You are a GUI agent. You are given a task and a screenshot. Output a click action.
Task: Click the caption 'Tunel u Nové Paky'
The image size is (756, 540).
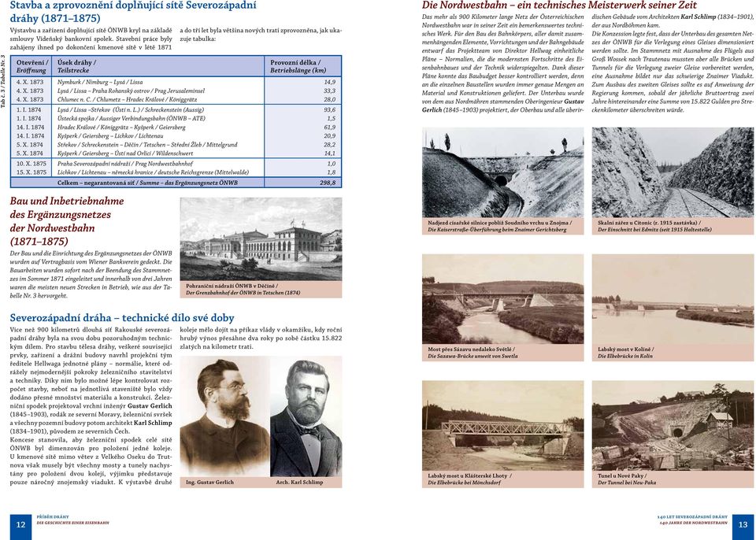click(622, 476)
